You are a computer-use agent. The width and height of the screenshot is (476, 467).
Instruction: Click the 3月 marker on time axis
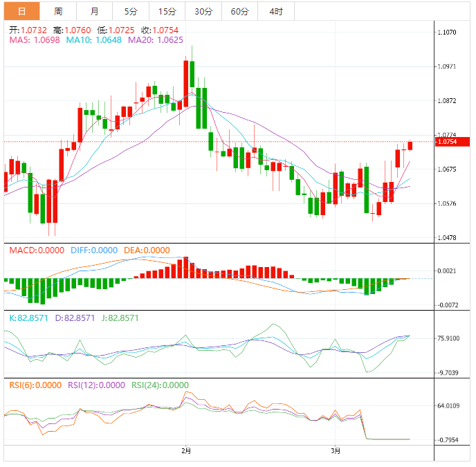click(336, 451)
